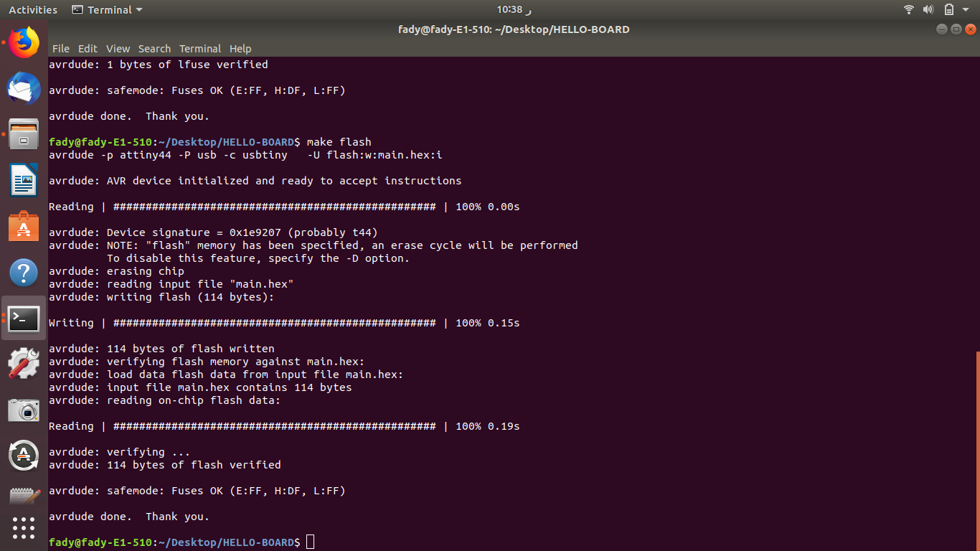Click the "Writing" progress bar line
Screen dimensions: 980x551
(x=284, y=323)
